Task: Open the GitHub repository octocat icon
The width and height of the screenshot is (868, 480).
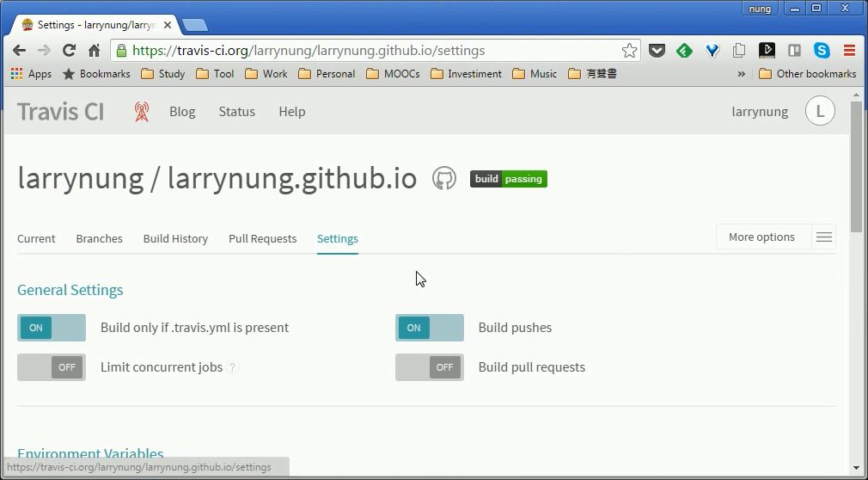Action: pyautogui.click(x=444, y=178)
